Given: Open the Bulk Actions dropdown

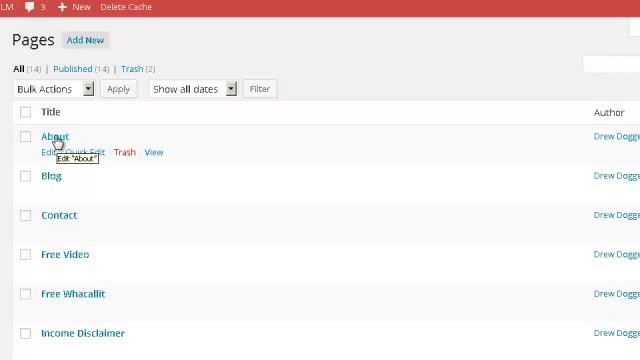Looking at the screenshot, I should (54, 89).
